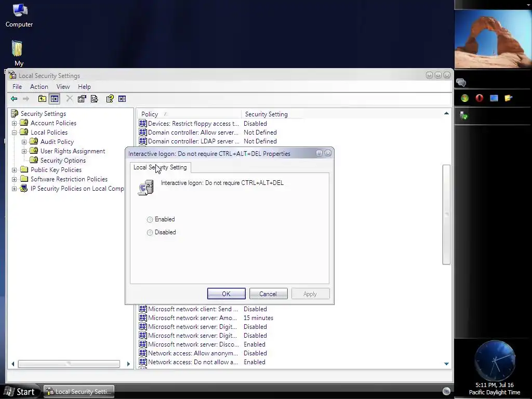The width and height of the screenshot is (532, 399).
Task: Select the Microsoft network client: Send policy row
Action: coord(203,309)
